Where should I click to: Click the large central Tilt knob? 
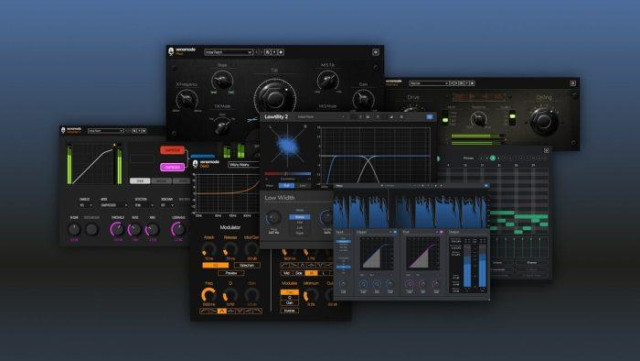[274, 98]
